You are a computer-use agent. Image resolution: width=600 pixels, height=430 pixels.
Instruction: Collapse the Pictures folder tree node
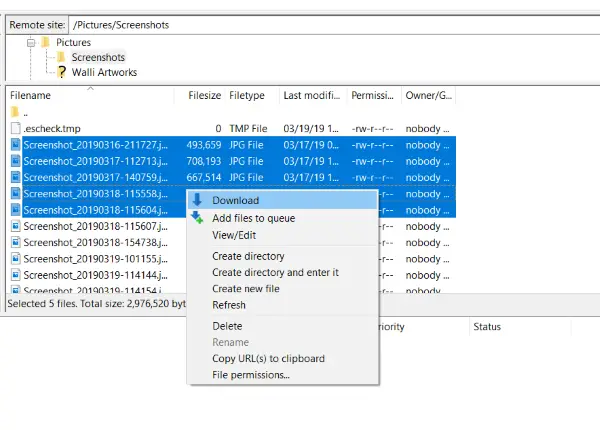pos(31,43)
